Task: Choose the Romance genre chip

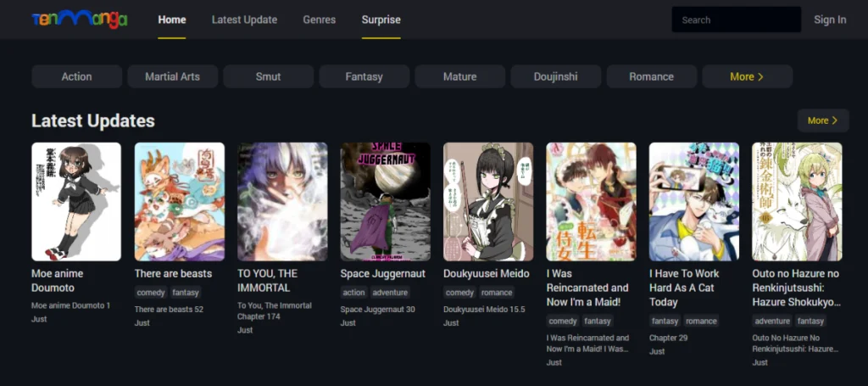Action: pos(652,76)
